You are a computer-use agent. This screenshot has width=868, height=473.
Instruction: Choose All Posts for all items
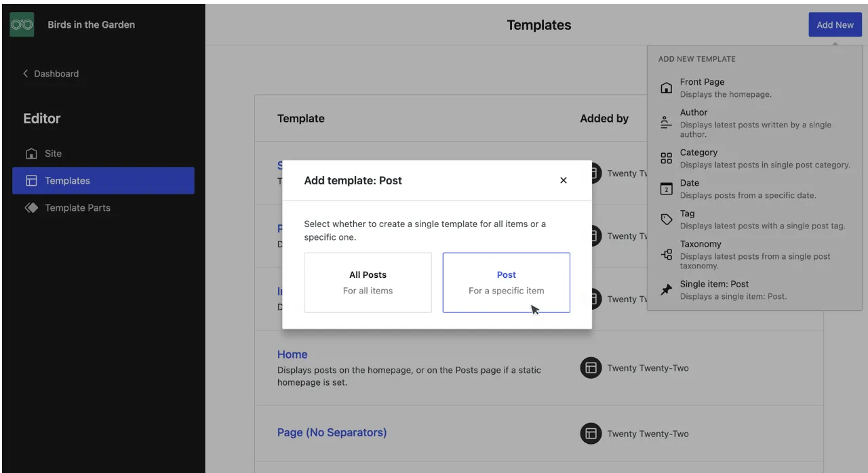click(x=368, y=283)
